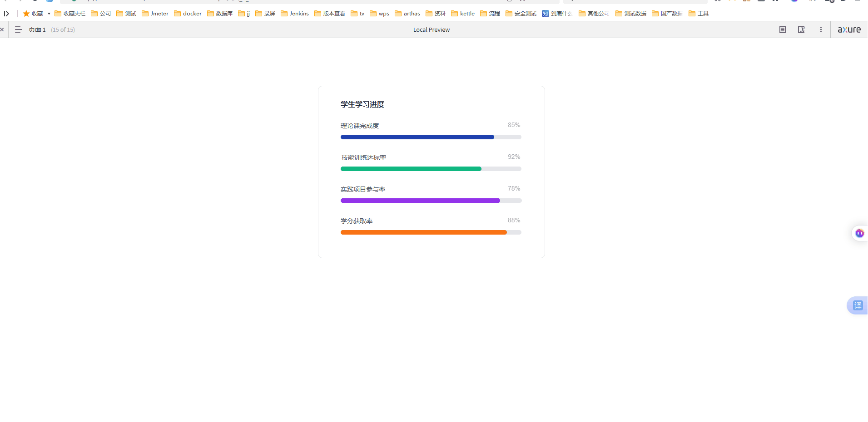The image size is (868, 422).
Task: Open the jj bookmark folder
Action: [x=244, y=14]
